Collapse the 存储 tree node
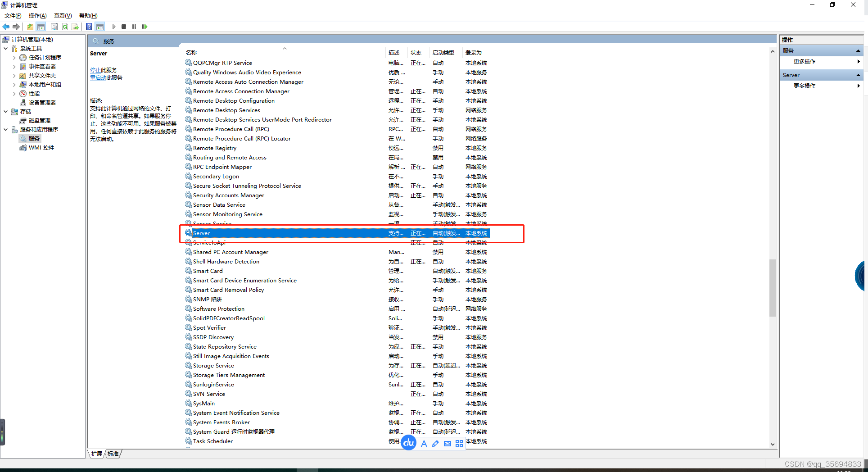This screenshot has height=472, width=868. (x=5, y=112)
